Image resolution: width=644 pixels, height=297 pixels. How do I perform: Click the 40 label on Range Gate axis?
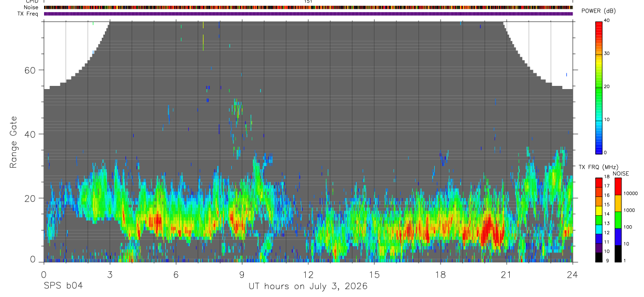click(x=33, y=134)
